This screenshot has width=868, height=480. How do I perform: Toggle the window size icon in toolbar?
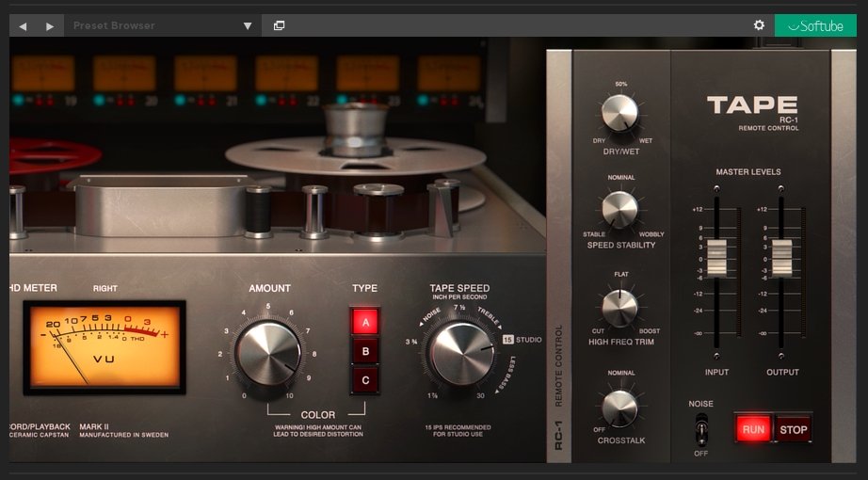(x=279, y=25)
